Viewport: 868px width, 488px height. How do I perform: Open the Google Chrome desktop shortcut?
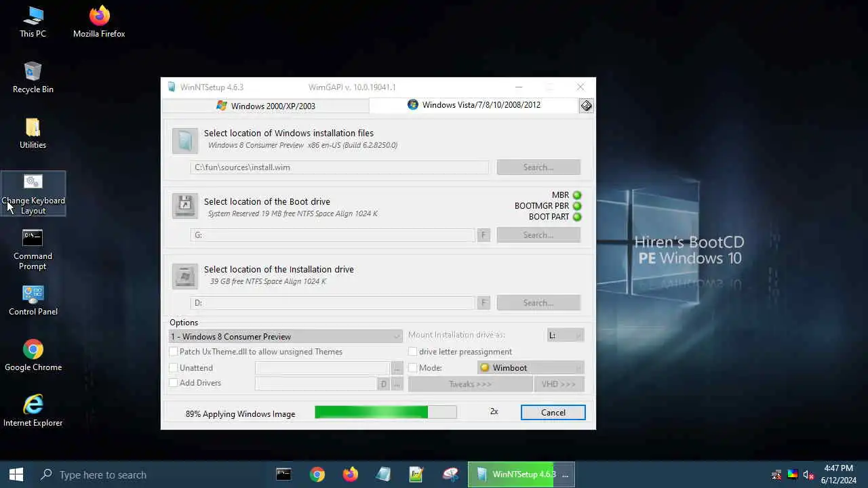[x=33, y=356]
